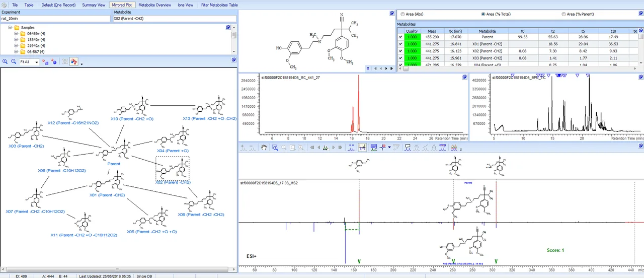Expand the 06-567 (4) sample folder
Screen dimensions: 644x278
(16, 52)
